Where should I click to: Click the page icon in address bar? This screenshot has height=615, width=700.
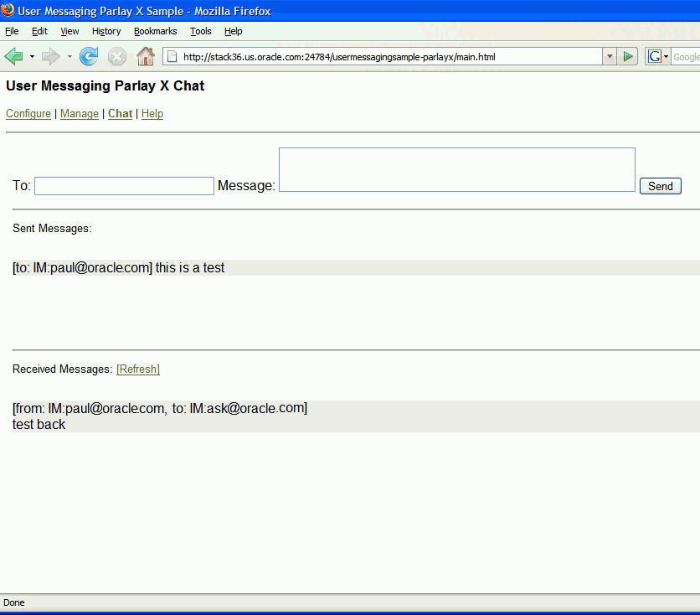[172, 57]
